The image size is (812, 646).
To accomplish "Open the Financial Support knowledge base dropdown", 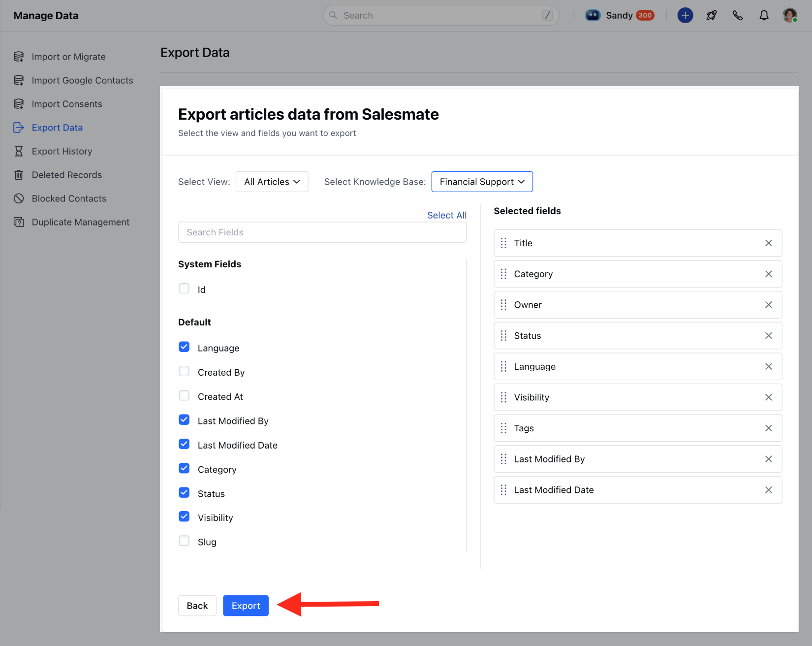I will pyautogui.click(x=482, y=182).
